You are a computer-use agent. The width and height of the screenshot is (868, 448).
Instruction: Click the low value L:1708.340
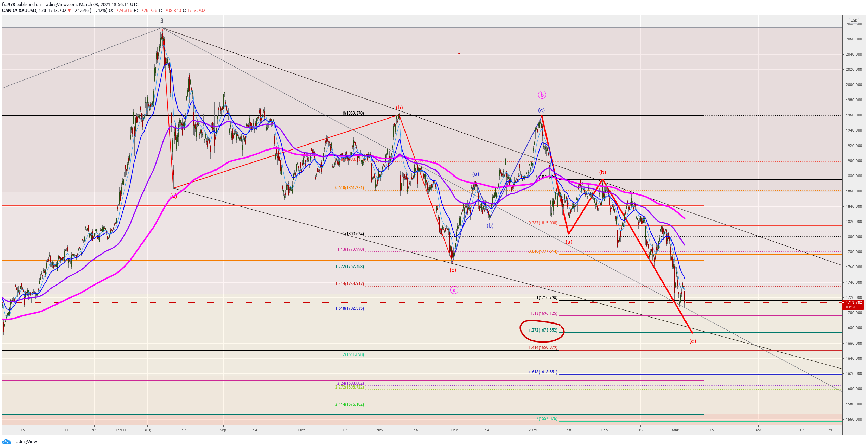[x=170, y=11]
